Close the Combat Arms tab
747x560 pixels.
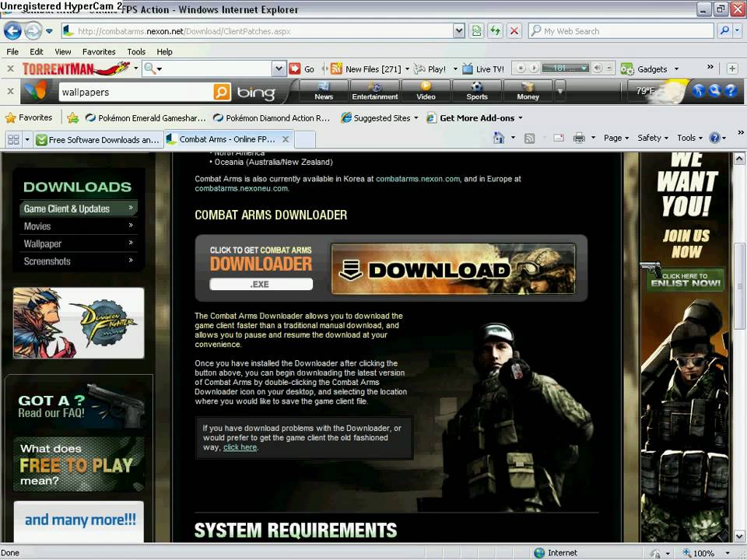286,139
